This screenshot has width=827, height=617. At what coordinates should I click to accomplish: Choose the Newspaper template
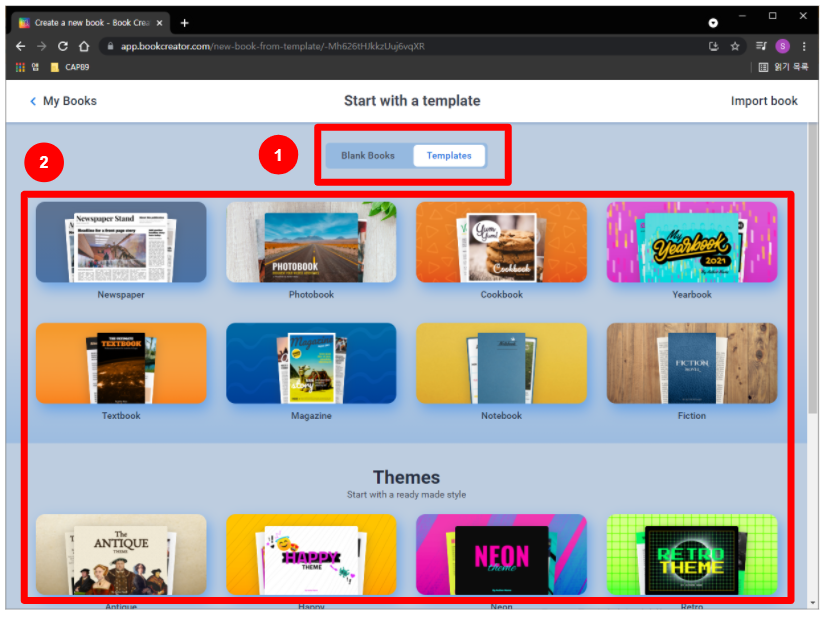pos(121,242)
